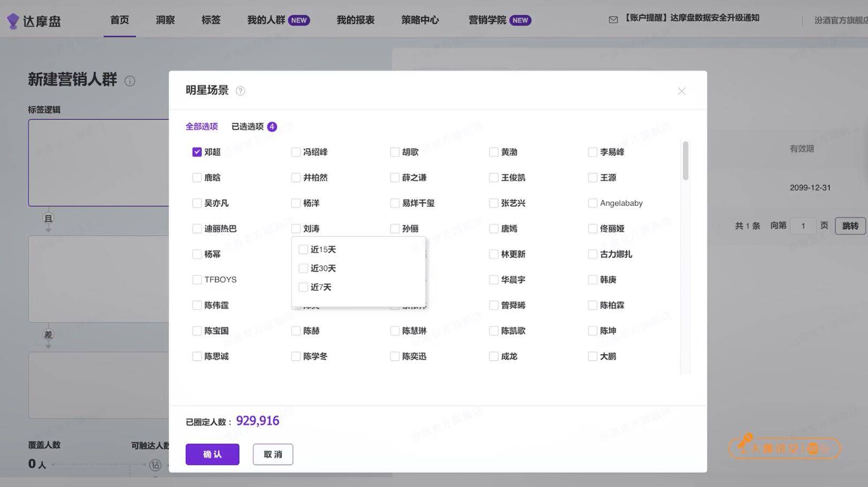This screenshot has height=487, width=868.
Task: Open the help icon beside 明星场景
Action: click(240, 91)
